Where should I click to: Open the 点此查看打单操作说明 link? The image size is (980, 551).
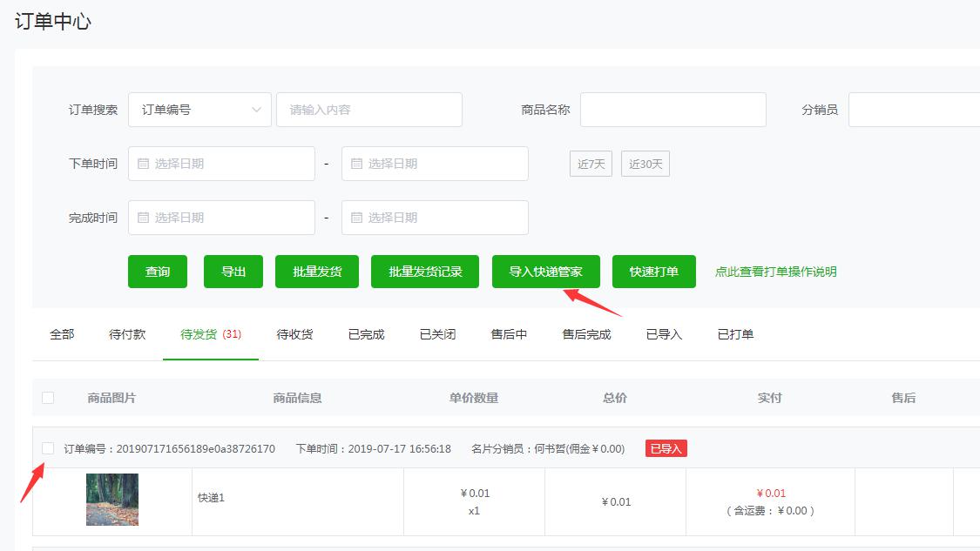tap(775, 272)
